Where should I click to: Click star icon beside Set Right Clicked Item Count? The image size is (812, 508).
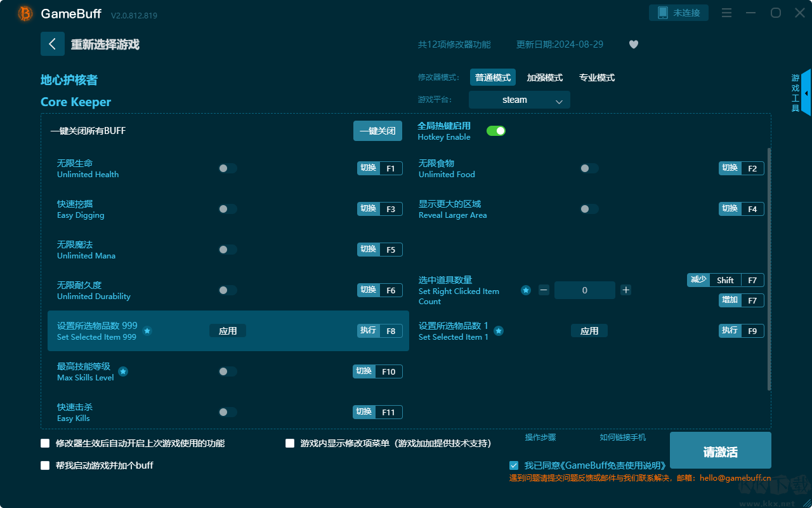pyautogui.click(x=526, y=290)
